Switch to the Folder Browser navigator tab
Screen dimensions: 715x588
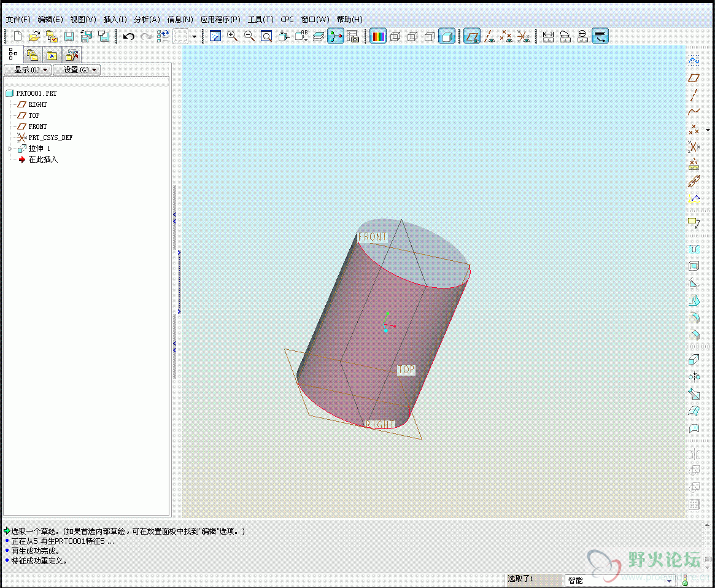[33, 55]
